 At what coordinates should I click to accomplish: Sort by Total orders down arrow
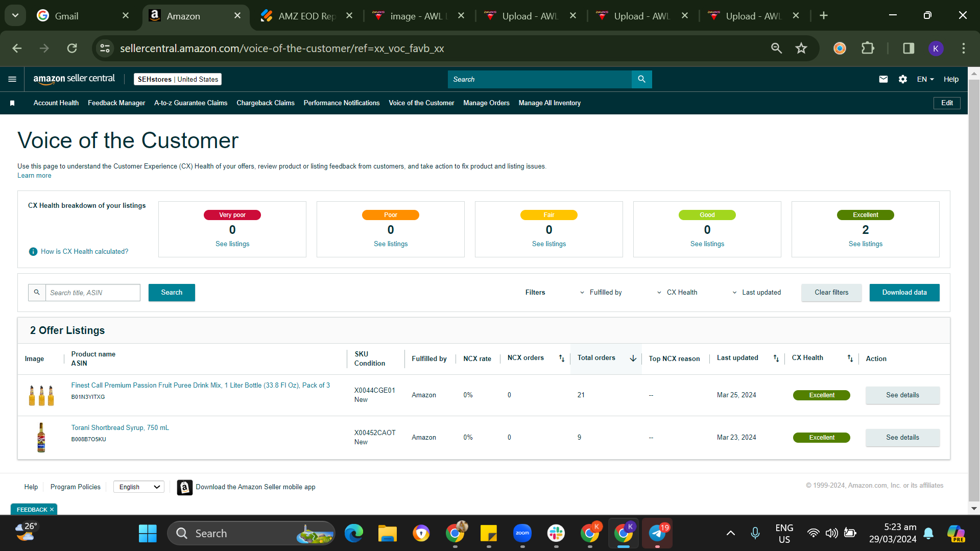click(633, 358)
